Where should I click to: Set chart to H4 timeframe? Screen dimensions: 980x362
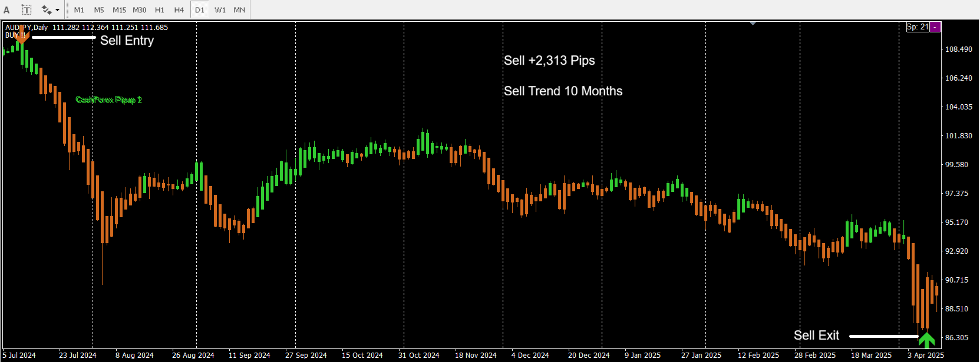179,10
